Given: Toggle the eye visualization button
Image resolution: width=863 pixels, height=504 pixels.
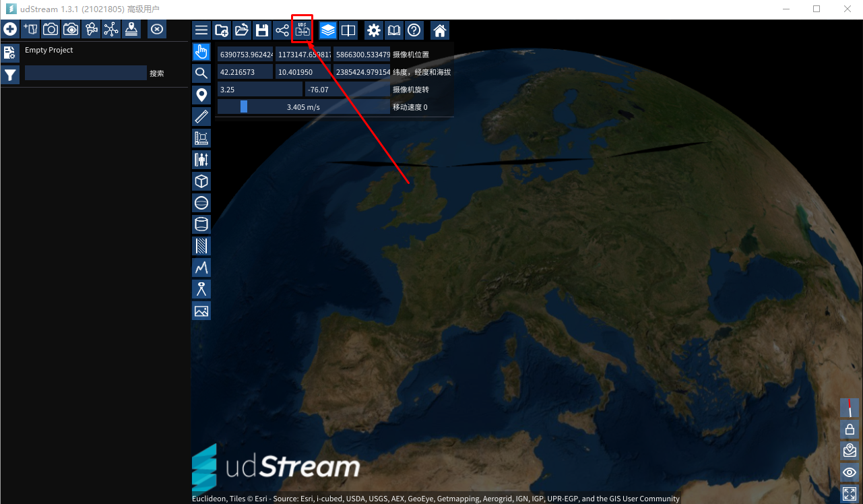Looking at the screenshot, I should coord(850,472).
